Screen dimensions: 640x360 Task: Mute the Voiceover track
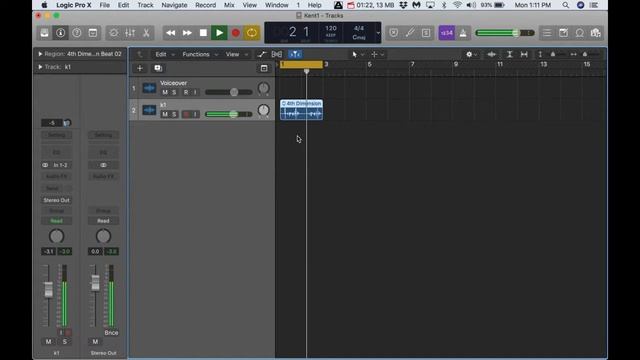[x=165, y=92]
